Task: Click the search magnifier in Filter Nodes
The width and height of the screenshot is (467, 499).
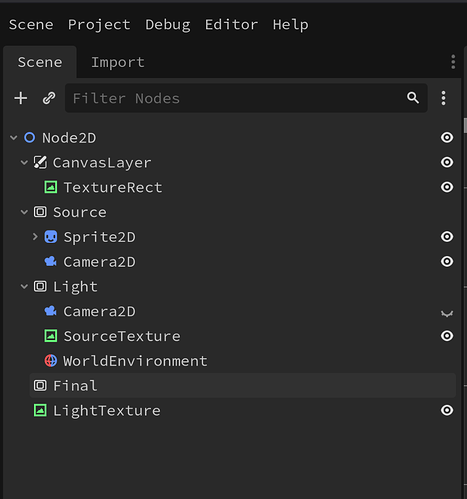Action: point(413,98)
